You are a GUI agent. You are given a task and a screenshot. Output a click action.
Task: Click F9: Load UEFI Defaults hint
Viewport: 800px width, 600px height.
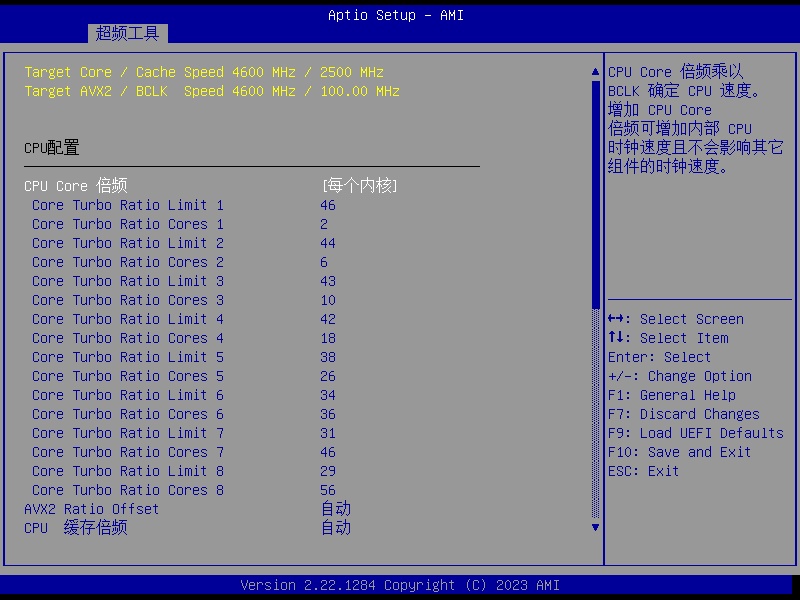click(x=695, y=433)
